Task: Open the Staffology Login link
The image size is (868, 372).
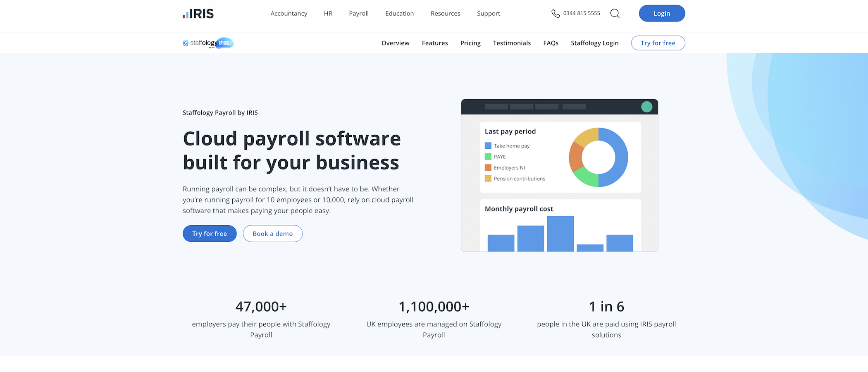Action: [x=594, y=43]
